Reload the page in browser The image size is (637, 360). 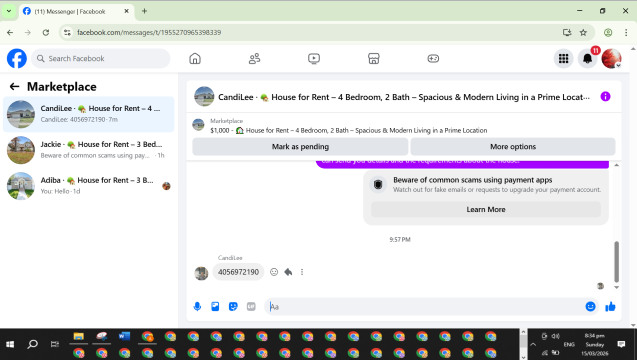coord(46,33)
